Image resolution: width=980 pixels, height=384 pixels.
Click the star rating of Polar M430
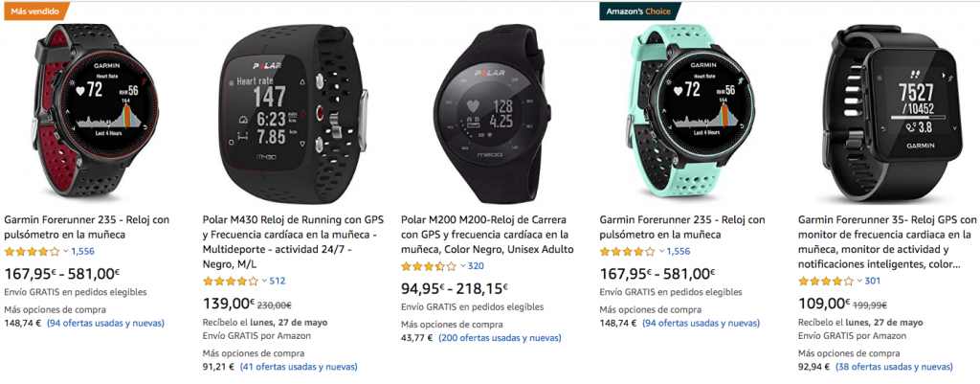tap(231, 282)
